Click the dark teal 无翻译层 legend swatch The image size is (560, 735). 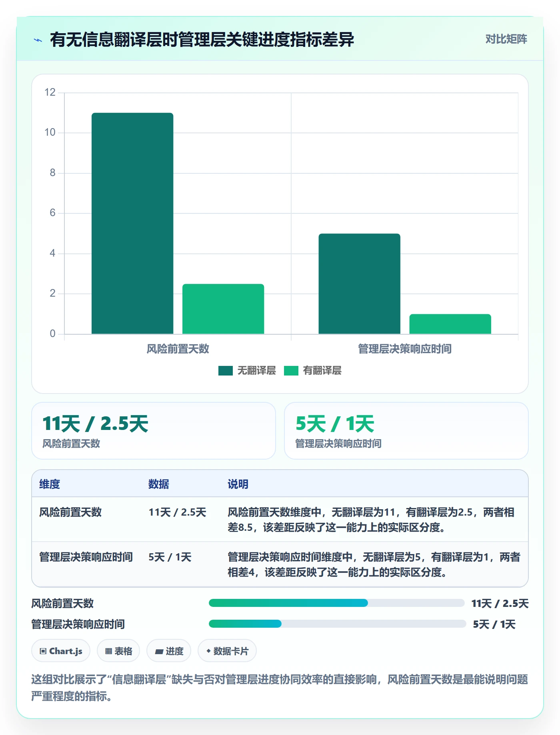click(x=226, y=371)
